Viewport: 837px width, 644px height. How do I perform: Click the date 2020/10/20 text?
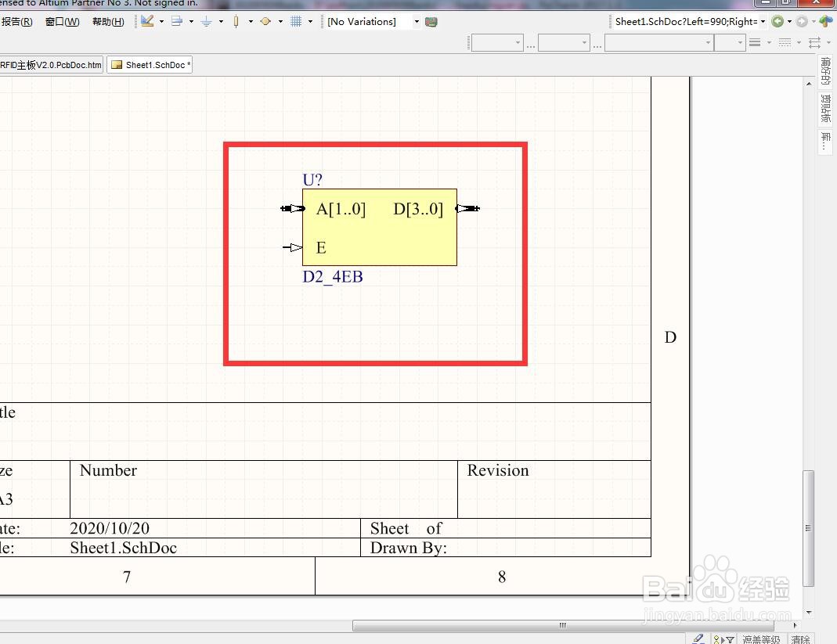pyautogui.click(x=110, y=528)
